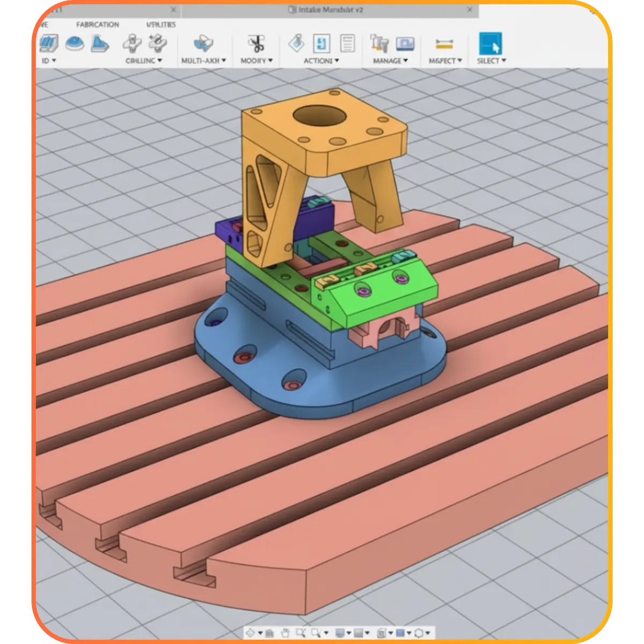Activate the blue Select cursor tool
The image size is (644, 644).
490,43
